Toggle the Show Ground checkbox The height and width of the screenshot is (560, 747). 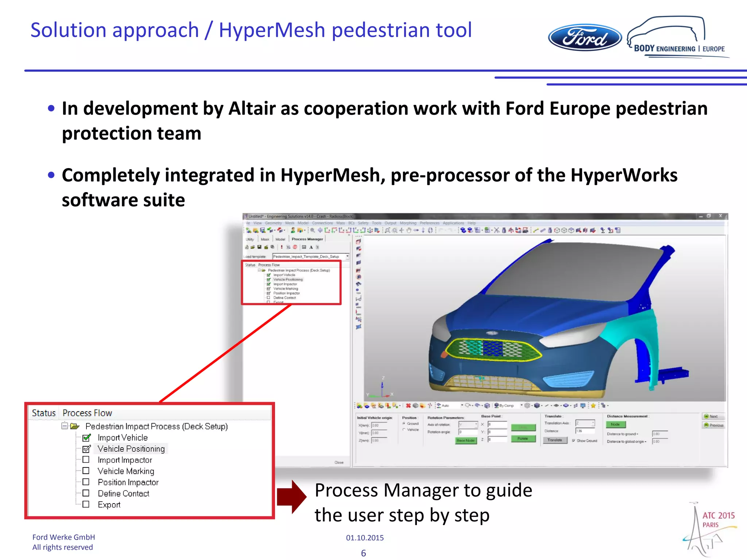(574, 440)
